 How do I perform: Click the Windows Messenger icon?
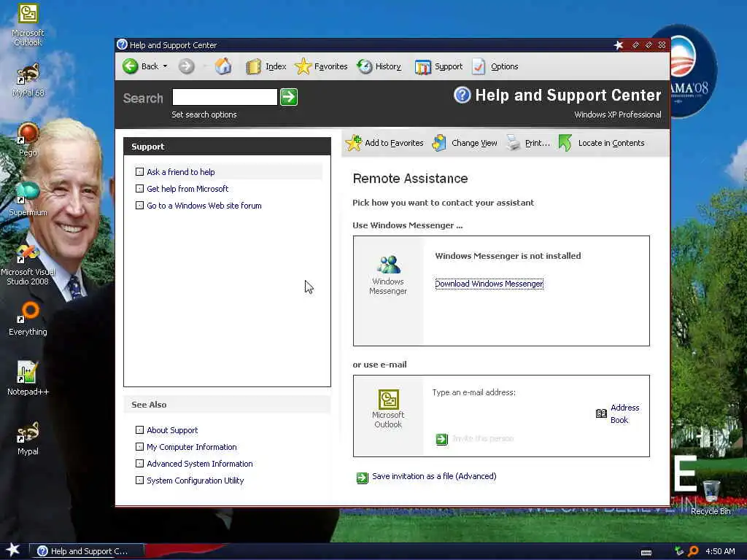pyautogui.click(x=388, y=264)
